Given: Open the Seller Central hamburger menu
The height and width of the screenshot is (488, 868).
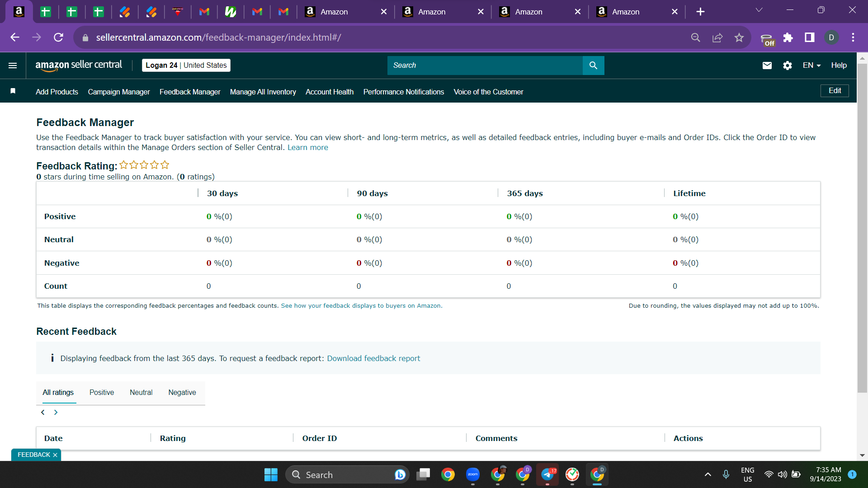Looking at the screenshot, I should (13, 66).
